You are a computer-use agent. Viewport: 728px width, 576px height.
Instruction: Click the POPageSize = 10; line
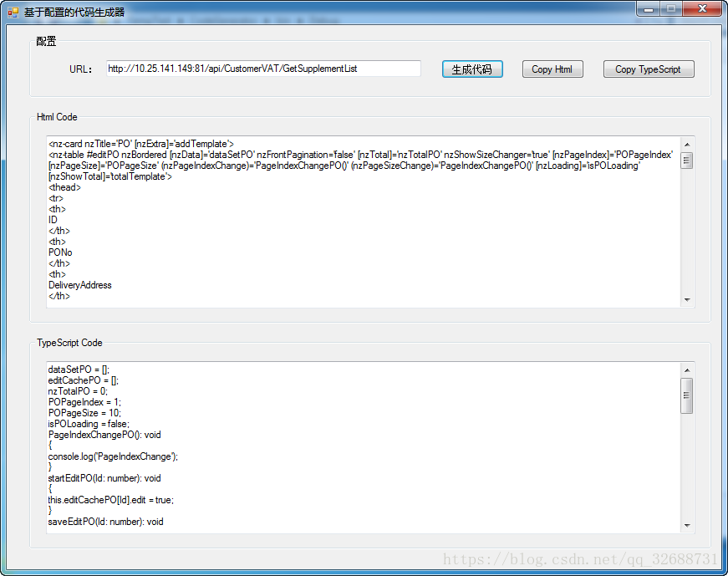(x=84, y=413)
